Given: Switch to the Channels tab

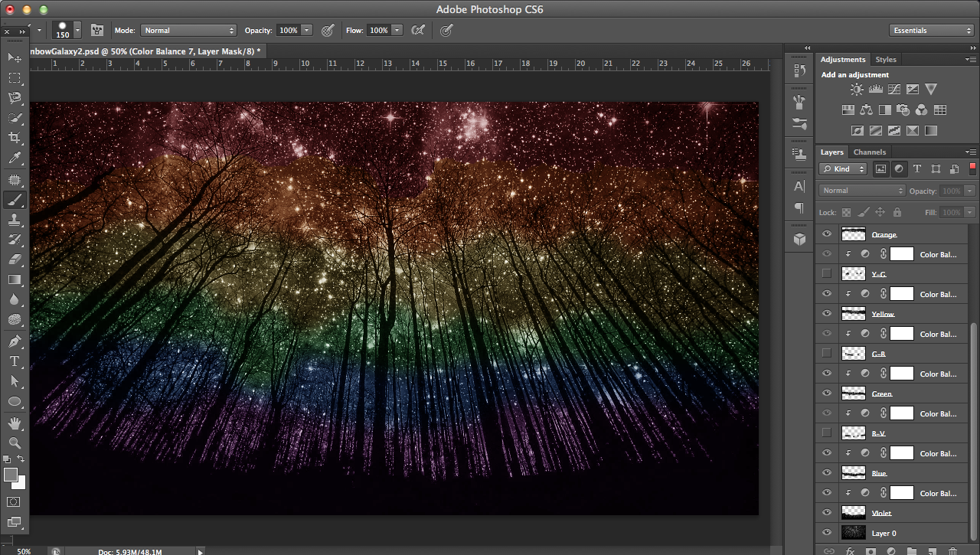Looking at the screenshot, I should pyautogui.click(x=869, y=152).
